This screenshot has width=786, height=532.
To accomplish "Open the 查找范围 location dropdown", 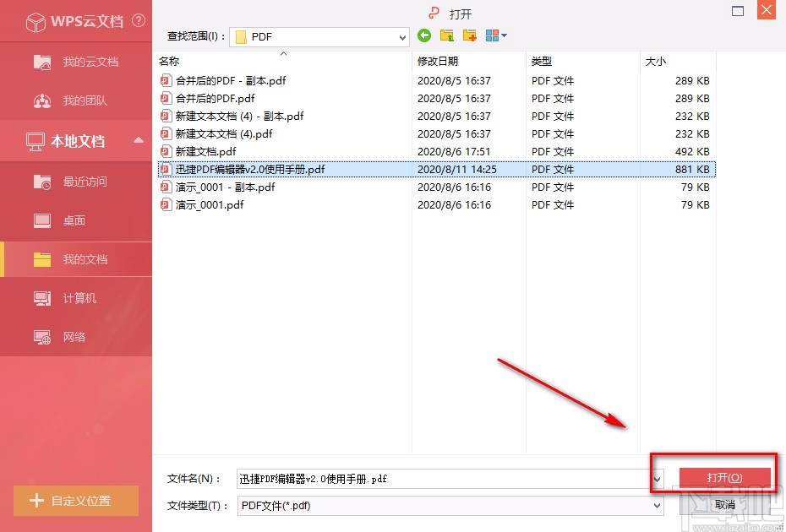I will (x=401, y=36).
